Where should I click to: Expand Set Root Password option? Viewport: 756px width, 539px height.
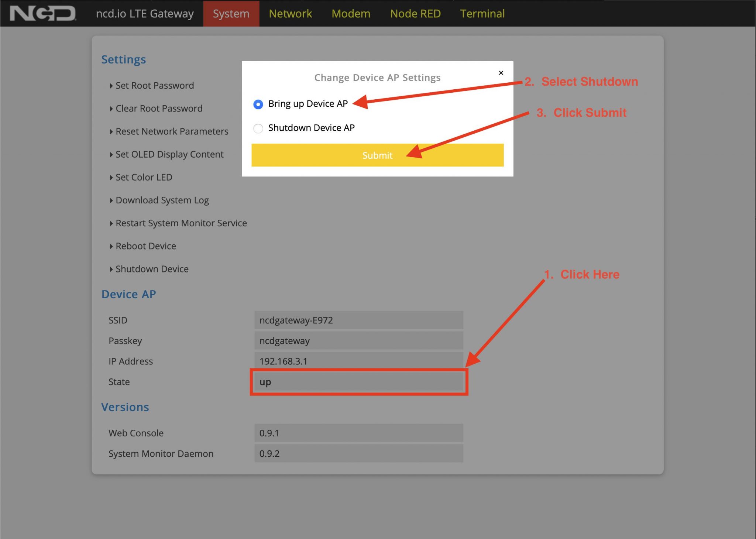[154, 86]
